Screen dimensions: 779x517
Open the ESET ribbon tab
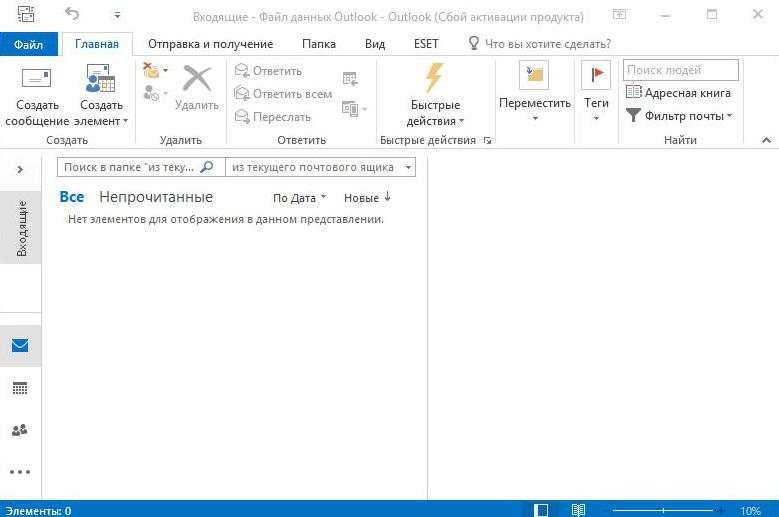426,44
